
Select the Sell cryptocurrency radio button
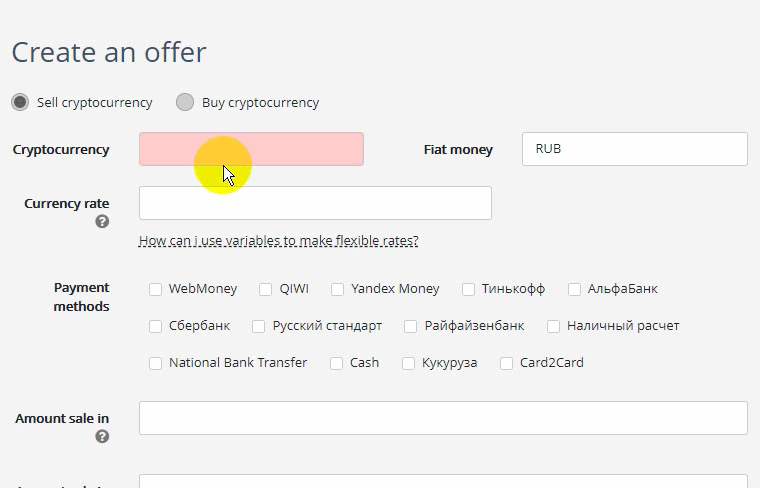click(x=20, y=102)
